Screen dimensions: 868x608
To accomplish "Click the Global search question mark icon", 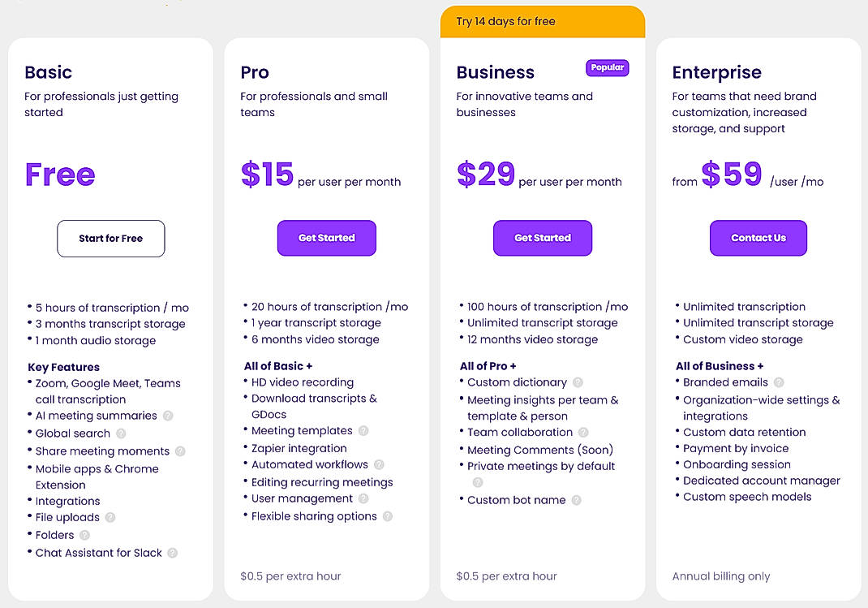I will 122,433.
